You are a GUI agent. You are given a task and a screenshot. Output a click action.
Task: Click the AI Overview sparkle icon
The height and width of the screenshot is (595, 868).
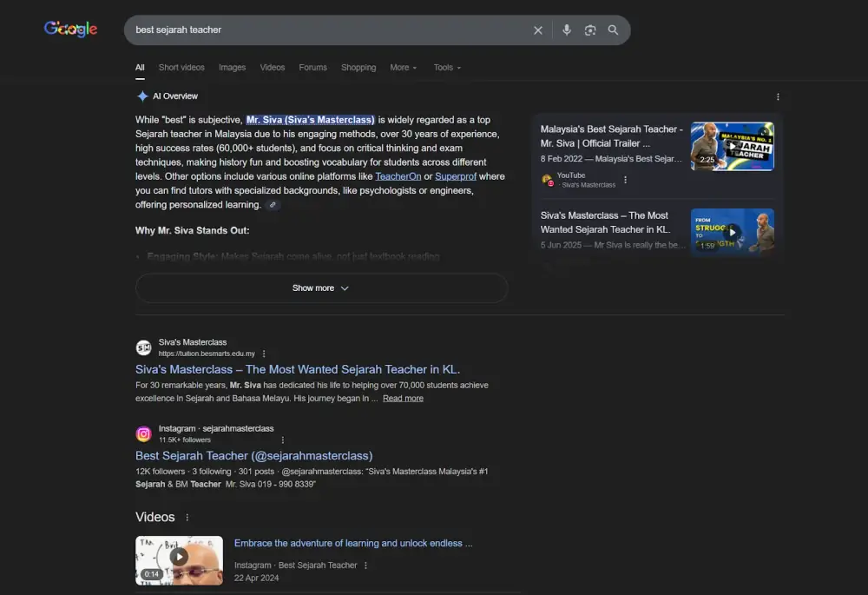point(142,96)
